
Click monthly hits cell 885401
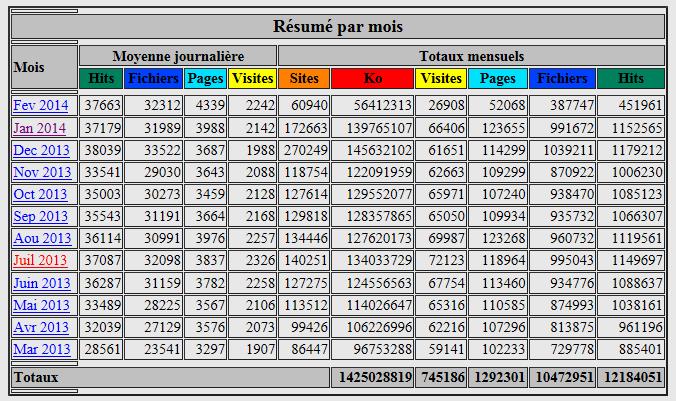click(x=631, y=349)
